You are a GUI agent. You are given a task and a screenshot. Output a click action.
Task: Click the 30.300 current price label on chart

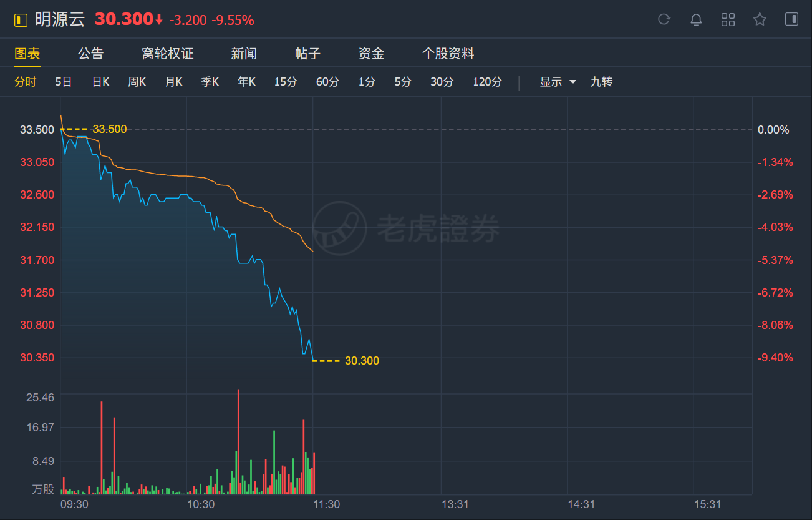(x=362, y=361)
